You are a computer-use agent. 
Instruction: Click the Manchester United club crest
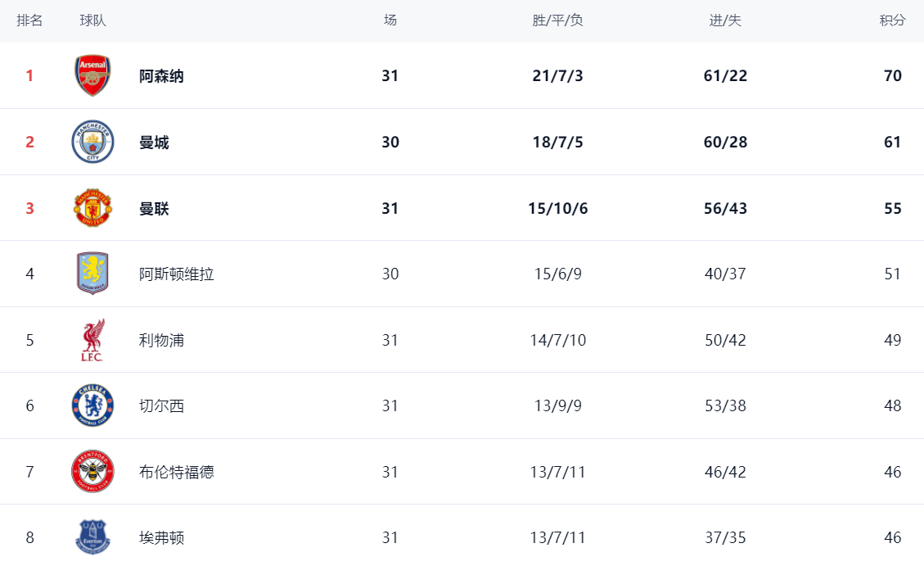point(92,208)
